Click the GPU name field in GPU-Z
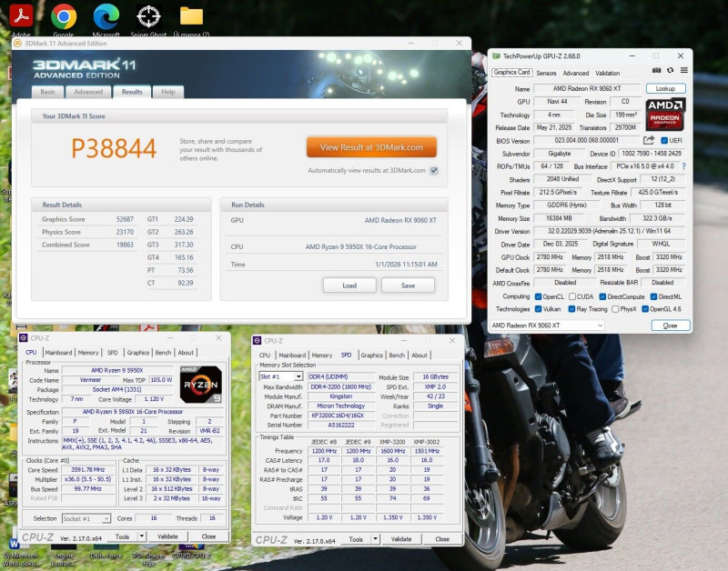 tap(587, 88)
